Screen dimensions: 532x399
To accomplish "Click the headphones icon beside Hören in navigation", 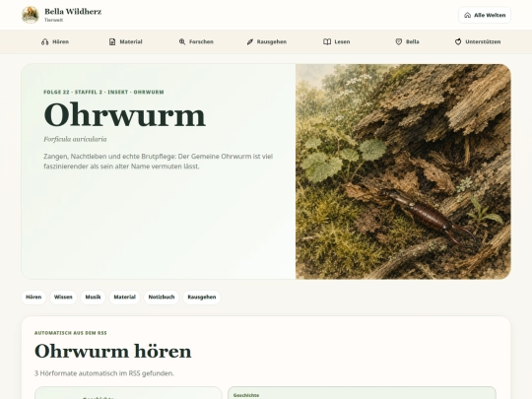I will (x=44, y=41).
